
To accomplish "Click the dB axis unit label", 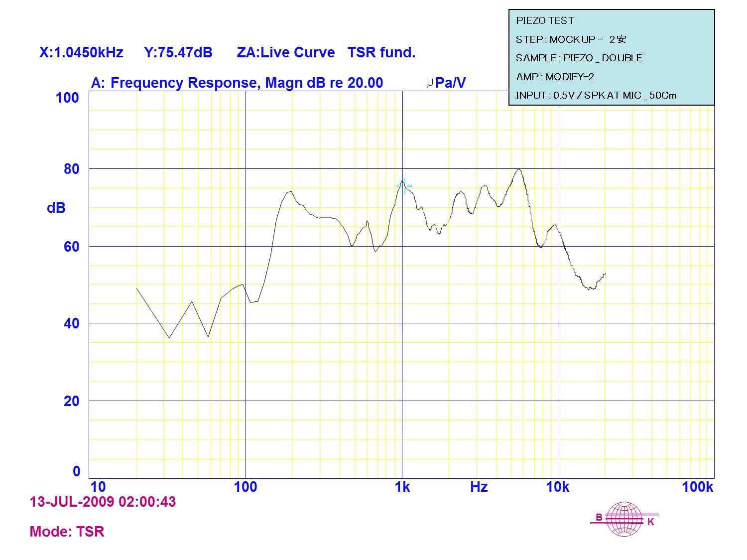I will (56, 208).
